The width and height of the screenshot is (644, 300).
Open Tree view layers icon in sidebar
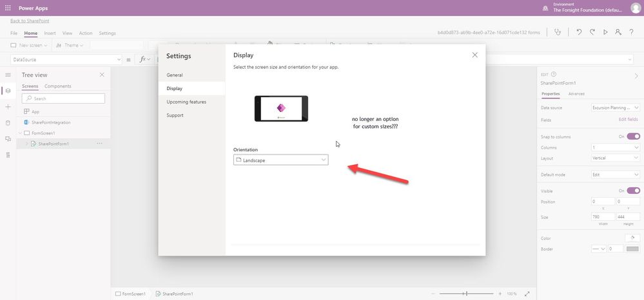(8, 91)
